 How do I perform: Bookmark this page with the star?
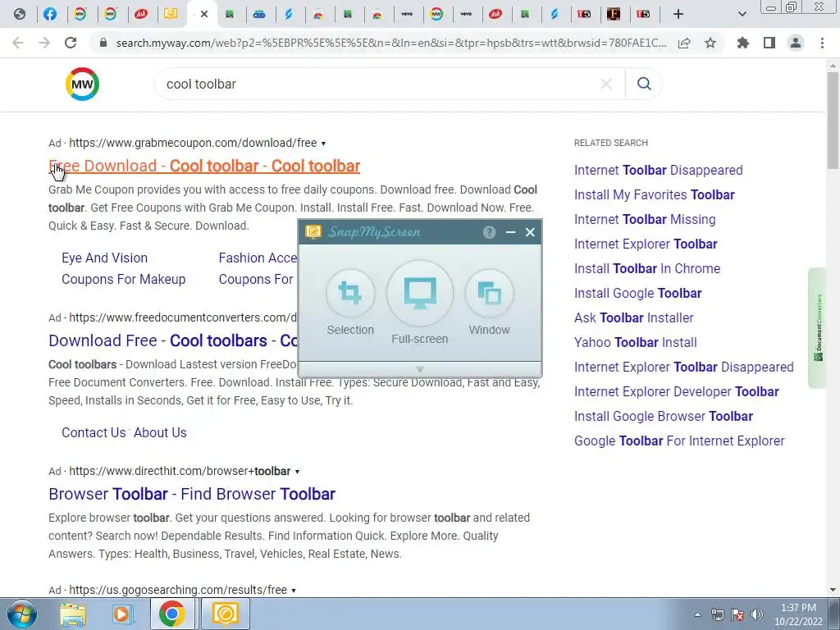[710, 43]
